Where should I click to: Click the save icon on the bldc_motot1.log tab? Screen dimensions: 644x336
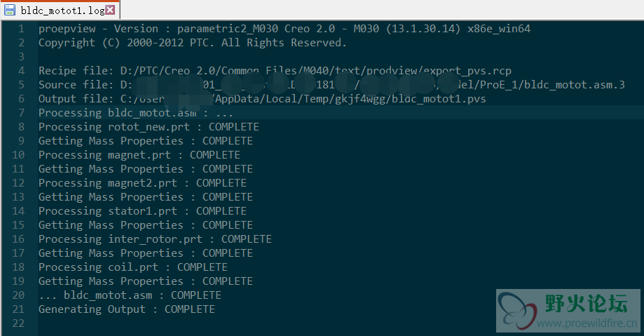[x=9, y=10]
